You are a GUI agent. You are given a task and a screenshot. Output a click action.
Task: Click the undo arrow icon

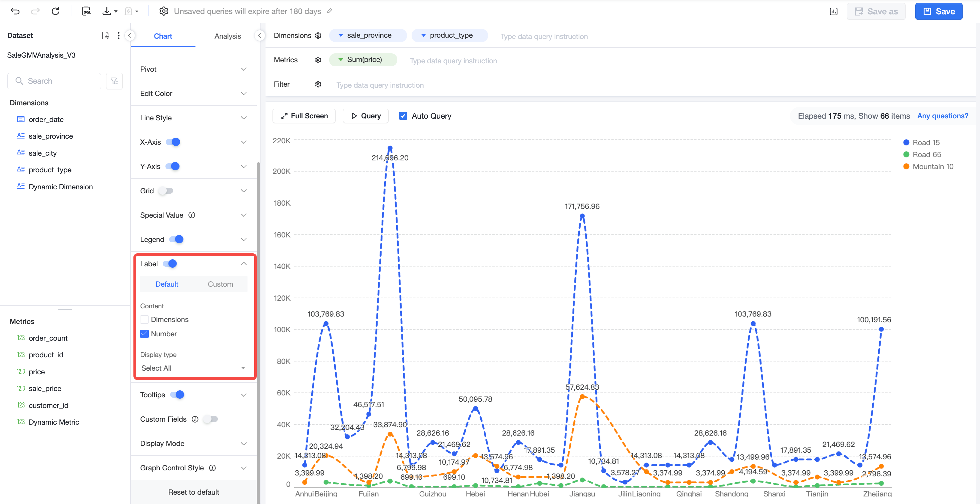(15, 11)
